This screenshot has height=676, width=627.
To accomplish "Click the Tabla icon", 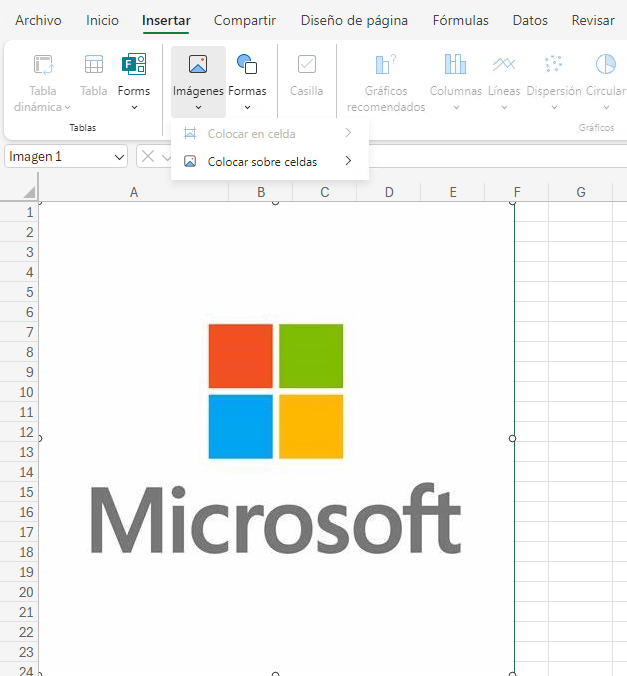I will 94,65.
